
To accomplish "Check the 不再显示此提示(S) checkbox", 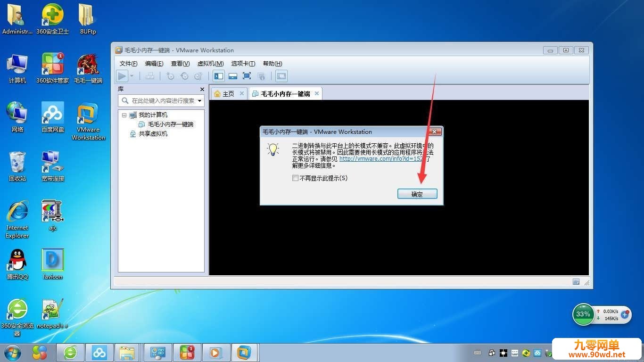I will pyautogui.click(x=295, y=178).
